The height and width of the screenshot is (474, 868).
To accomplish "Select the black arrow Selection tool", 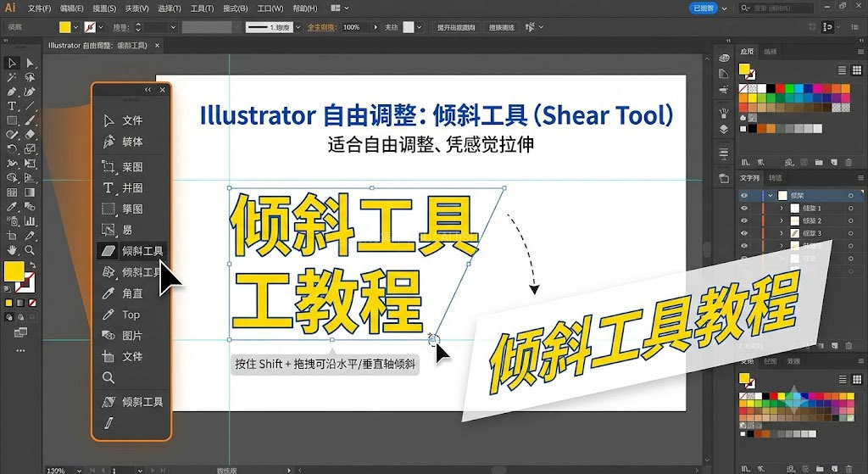I will (x=12, y=63).
